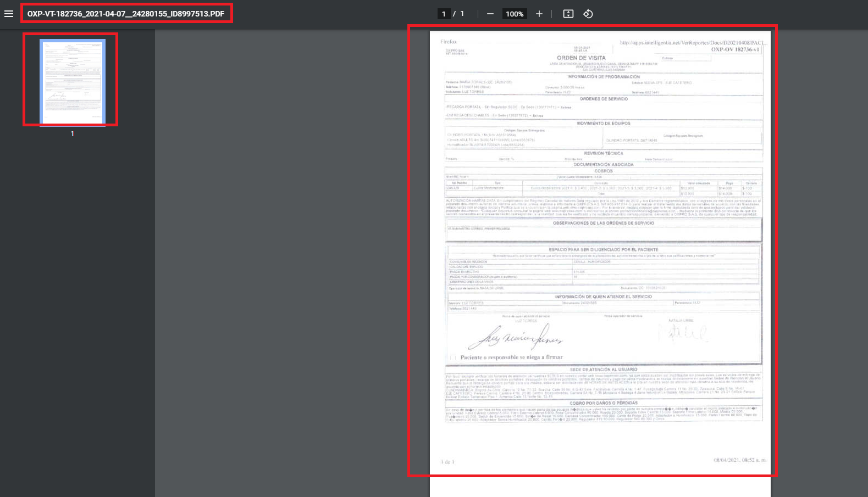Click the ORDEN DE VISITA heading
This screenshot has height=497, width=868.
coord(581,58)
